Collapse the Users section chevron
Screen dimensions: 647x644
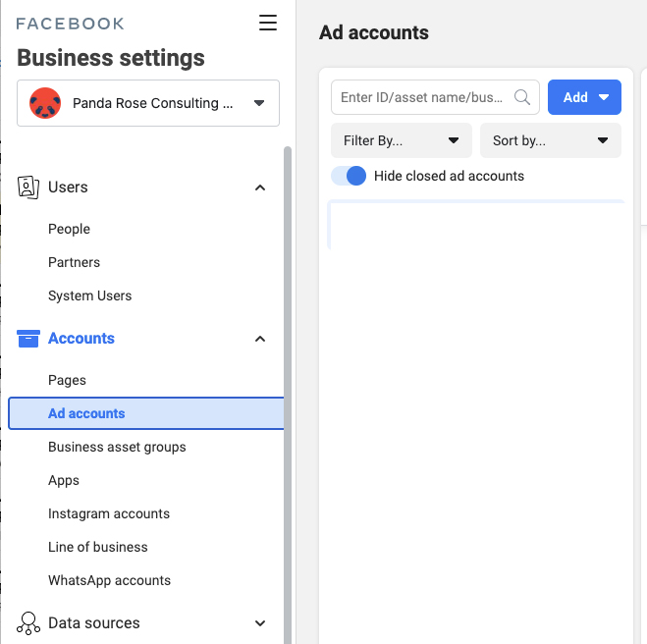(260, 188)
